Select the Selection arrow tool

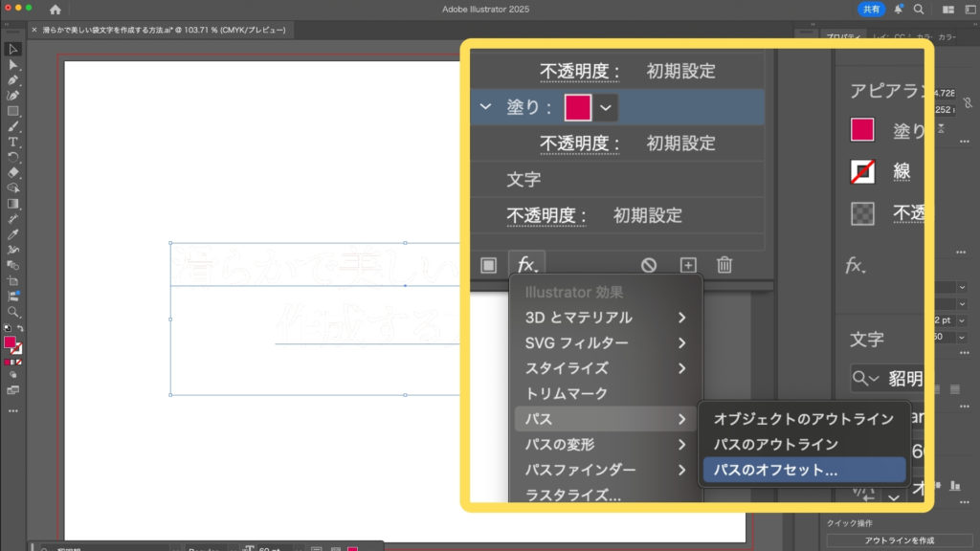tap(13, 49)
